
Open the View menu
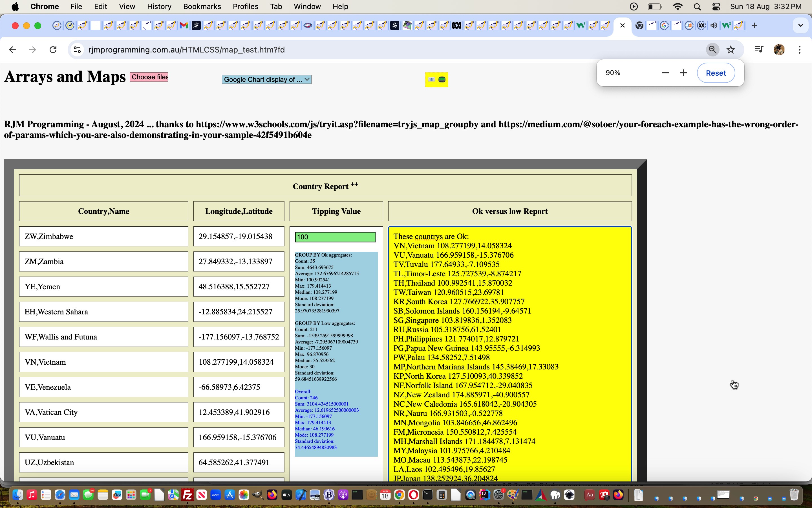(x=127, y=7)
